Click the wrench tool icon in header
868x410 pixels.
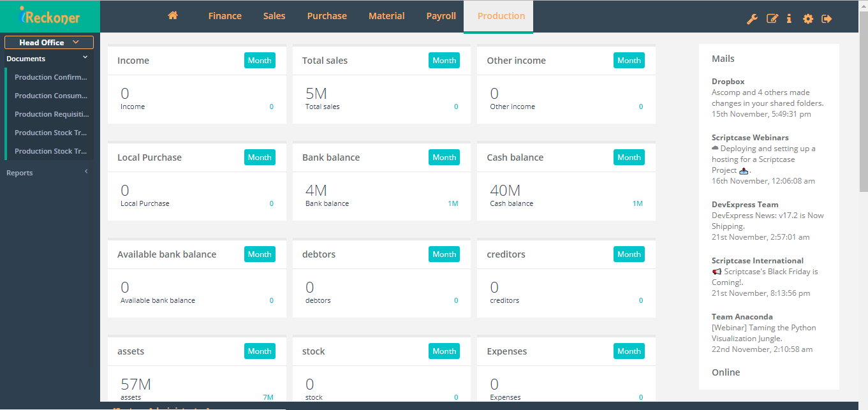[x=753, y=18]
